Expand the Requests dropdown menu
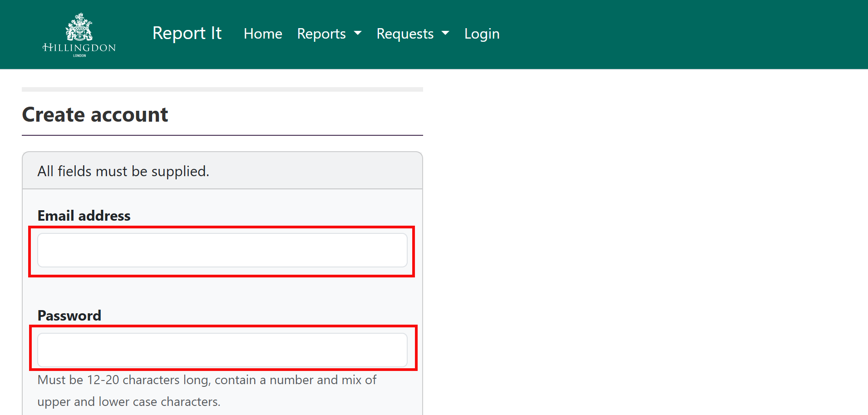Screen dimensions: 868x415 [413, 34]
